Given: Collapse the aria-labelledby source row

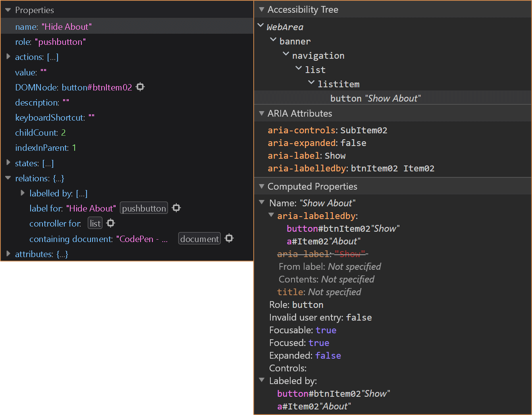Looking at the screenshot, I should click(x=271, y=215).
